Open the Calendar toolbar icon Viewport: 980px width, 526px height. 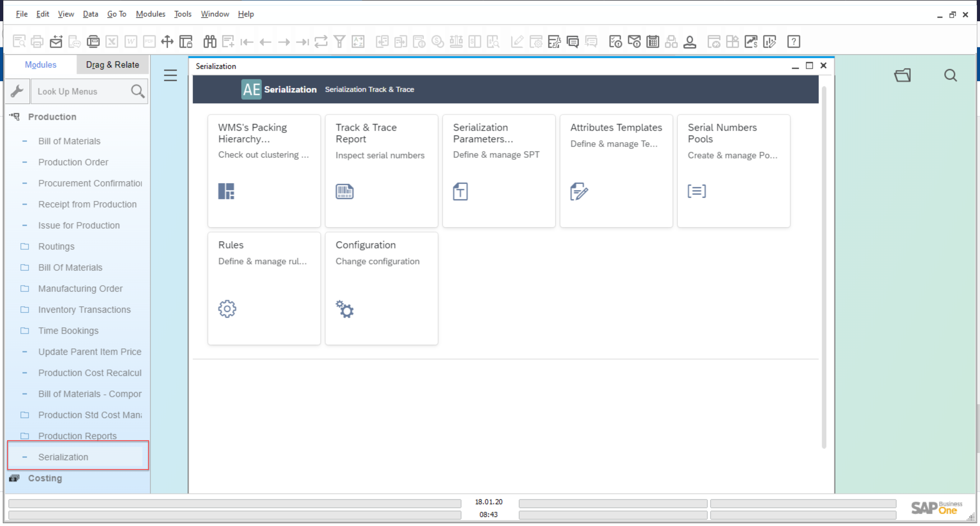[x=653, y=41]
